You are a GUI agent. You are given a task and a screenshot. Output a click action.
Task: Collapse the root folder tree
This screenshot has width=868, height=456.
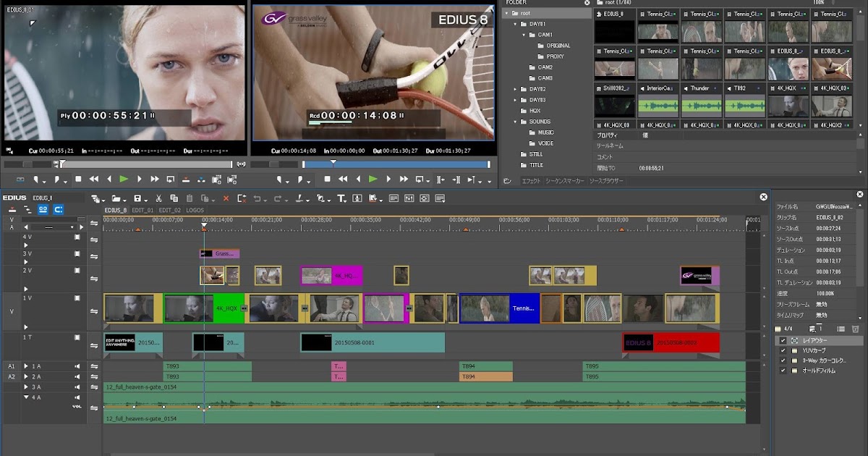click(506, 13)
